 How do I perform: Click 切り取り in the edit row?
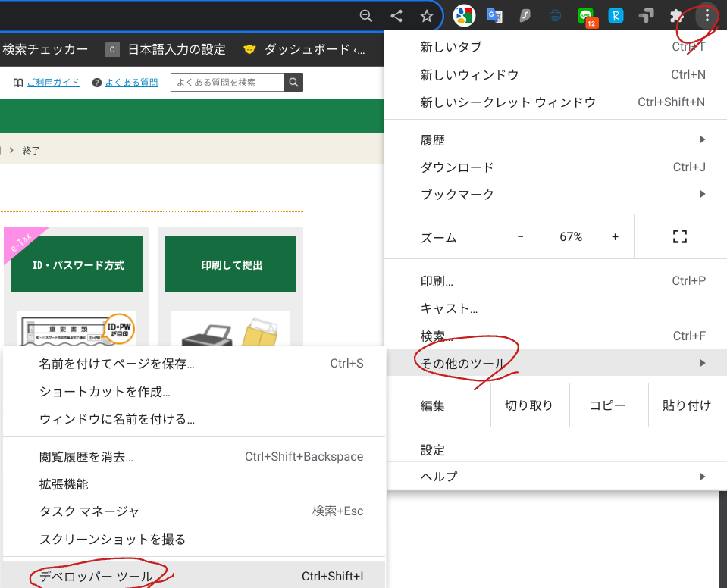point(529,405)
